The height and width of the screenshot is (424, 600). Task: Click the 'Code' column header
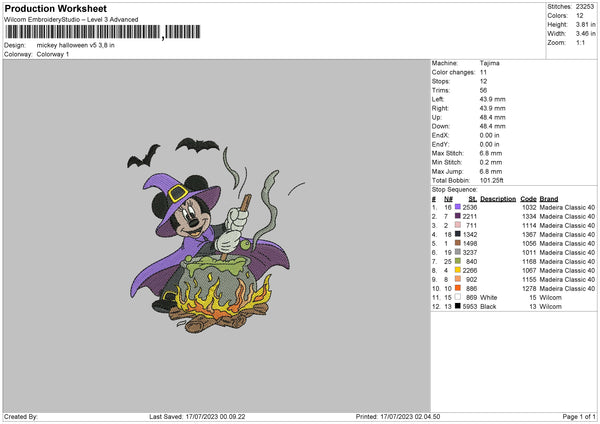pos(528,199)
